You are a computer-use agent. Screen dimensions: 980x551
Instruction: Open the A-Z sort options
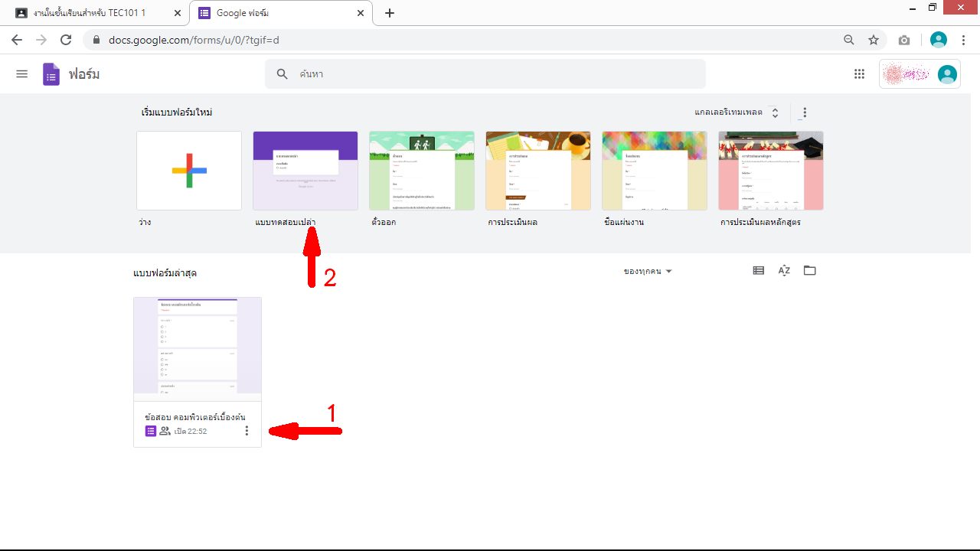[x=784, y=271]
